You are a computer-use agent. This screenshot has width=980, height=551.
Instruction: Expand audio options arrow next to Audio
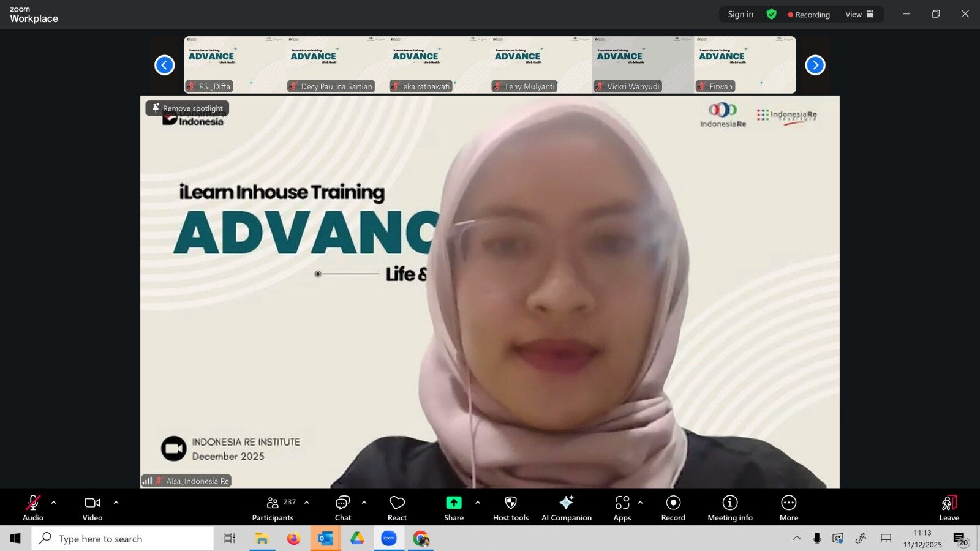pyautogui.click(x=54, y=503)
